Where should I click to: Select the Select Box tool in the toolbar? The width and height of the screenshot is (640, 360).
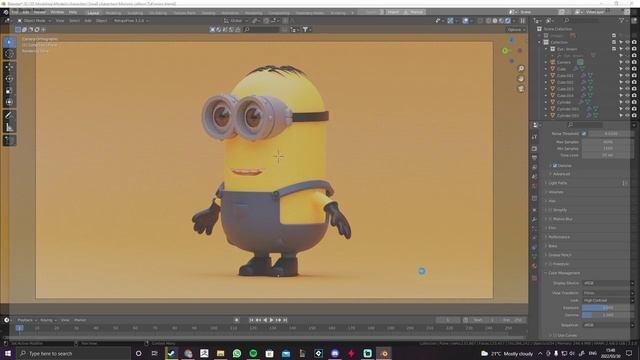click(9, 42)
